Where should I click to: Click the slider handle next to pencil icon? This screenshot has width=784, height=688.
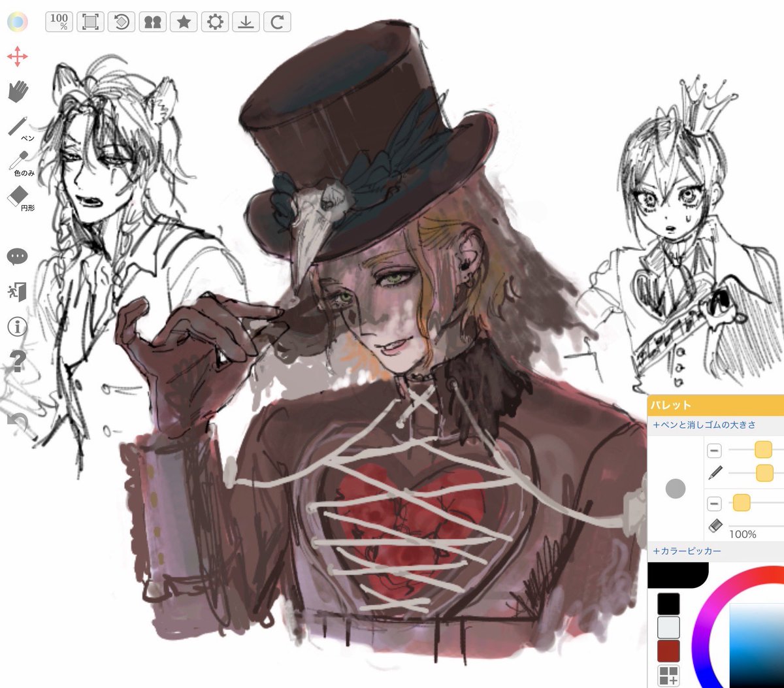[764, 473]
